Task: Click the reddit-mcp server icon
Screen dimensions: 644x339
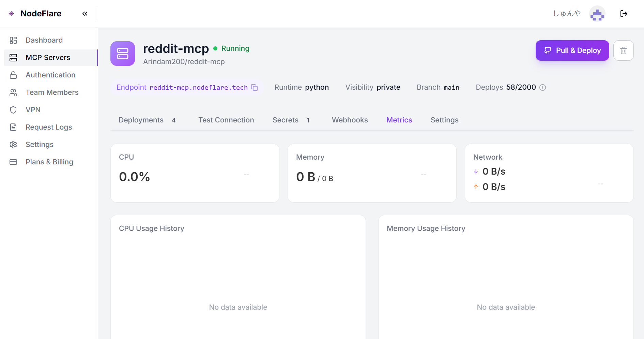Action: (x=123, y=54)
